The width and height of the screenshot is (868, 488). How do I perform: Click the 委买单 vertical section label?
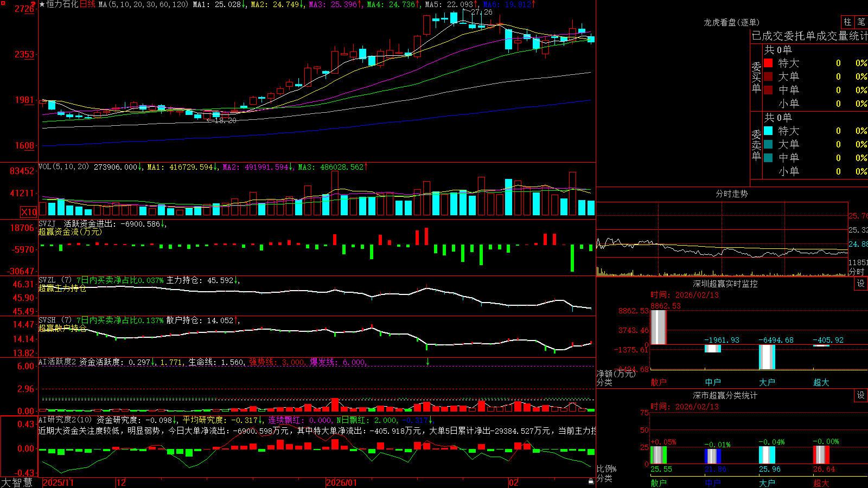[756, 78]
